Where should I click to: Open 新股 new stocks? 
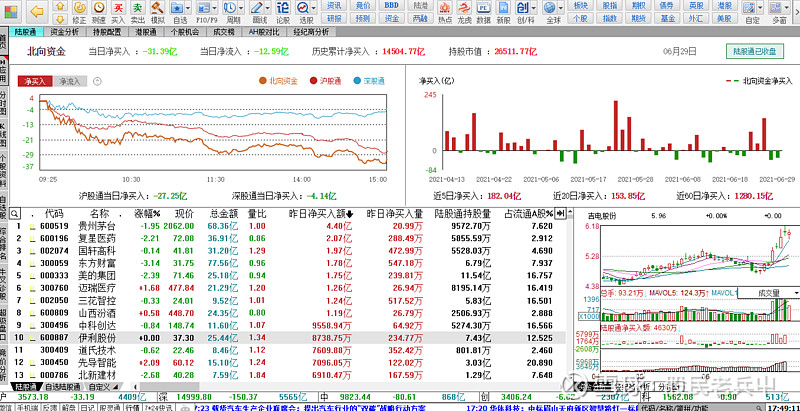click(503, 12)
